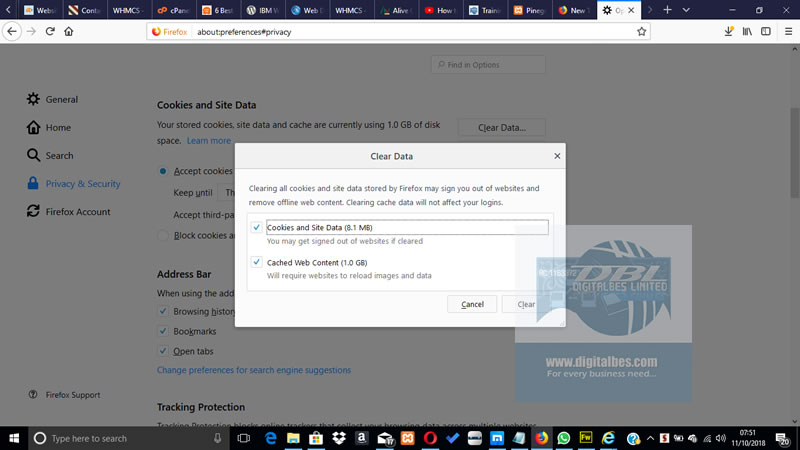Toggle the sidebar icon in toolbar
Image resolution: width=800 pixels, height=450 pixels.
pos(766,32)
